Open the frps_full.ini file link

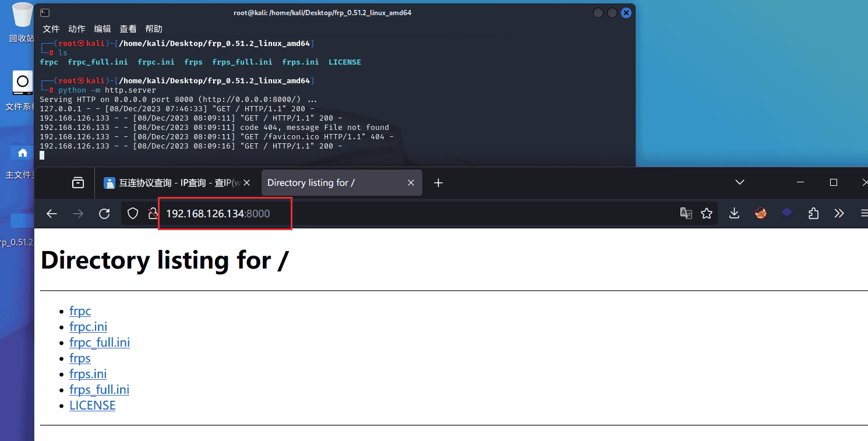99,390
